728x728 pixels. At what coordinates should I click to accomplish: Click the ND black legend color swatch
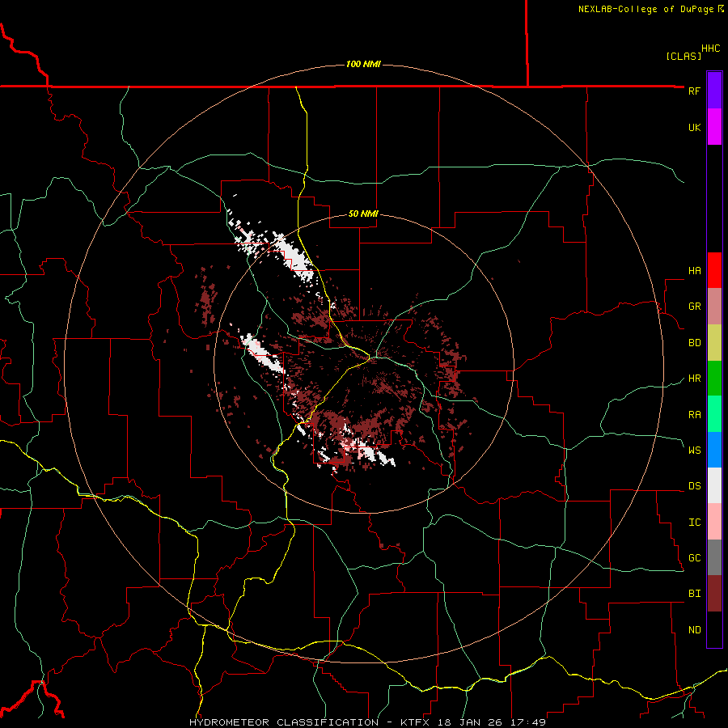[714, 629]
